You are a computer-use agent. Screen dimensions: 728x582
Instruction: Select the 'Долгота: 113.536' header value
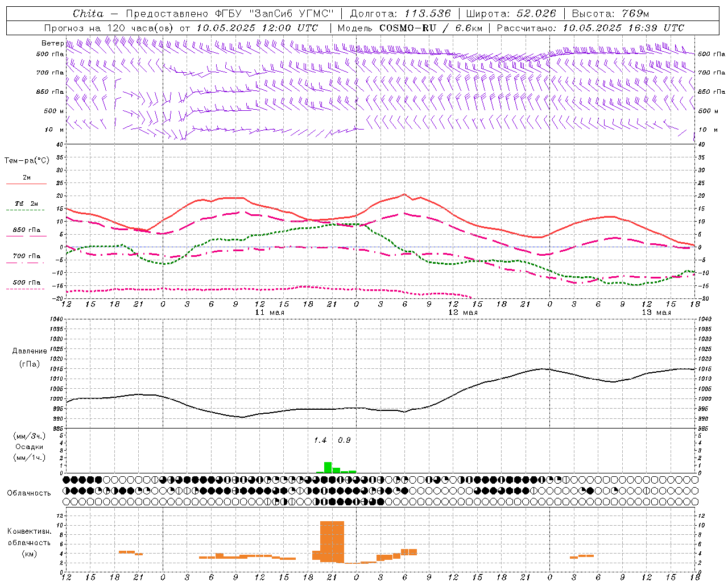click(400, 14)
